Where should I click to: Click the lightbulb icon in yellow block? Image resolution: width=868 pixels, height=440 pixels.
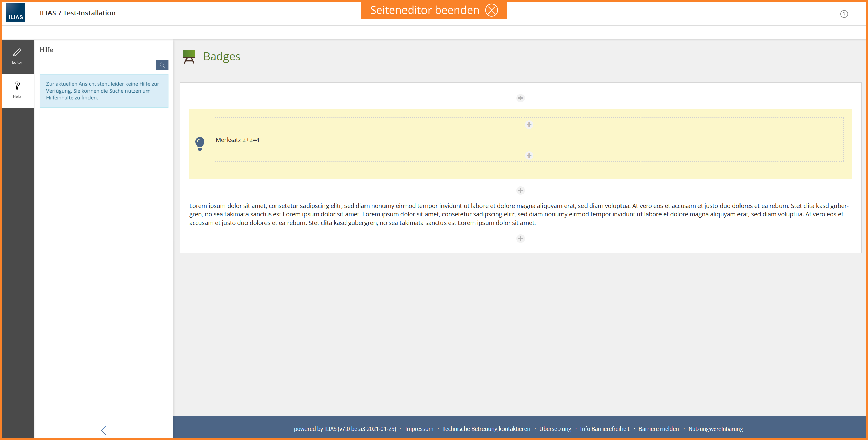200,144
